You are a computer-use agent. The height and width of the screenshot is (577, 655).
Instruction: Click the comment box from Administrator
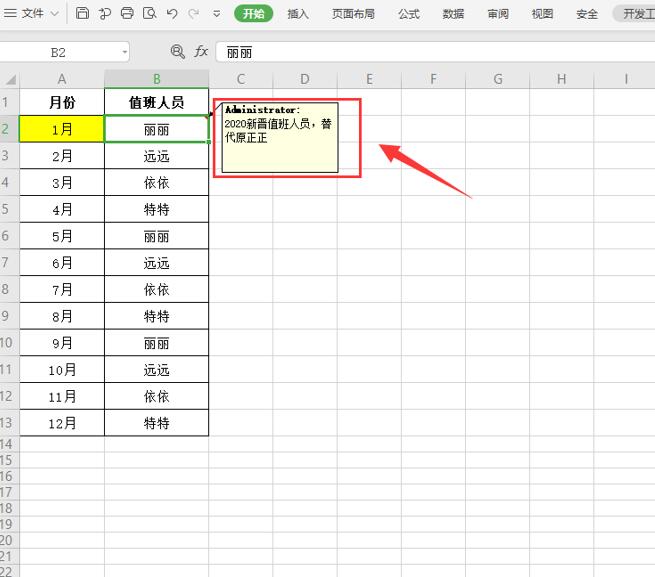point(280,137)
